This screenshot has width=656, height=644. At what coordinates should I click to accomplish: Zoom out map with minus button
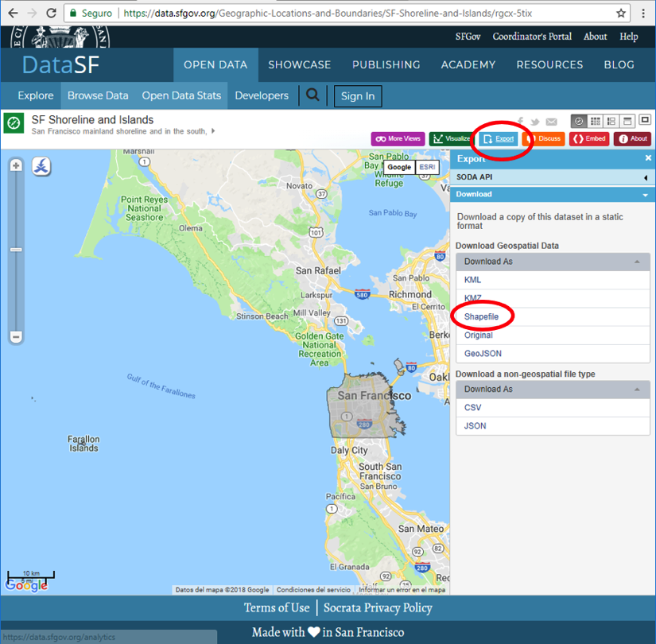pos(16,336)
